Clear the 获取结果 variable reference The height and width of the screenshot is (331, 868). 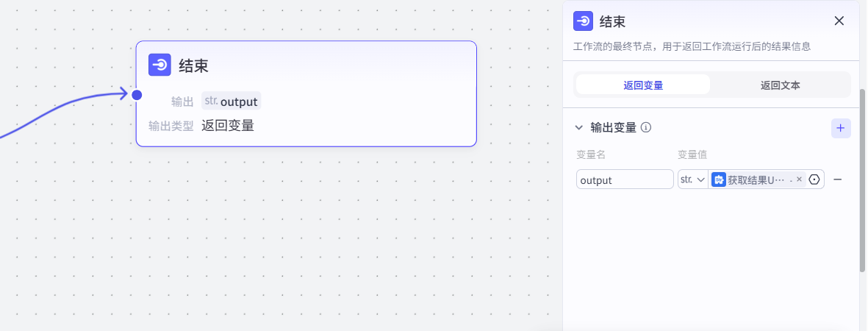[799, 179]
